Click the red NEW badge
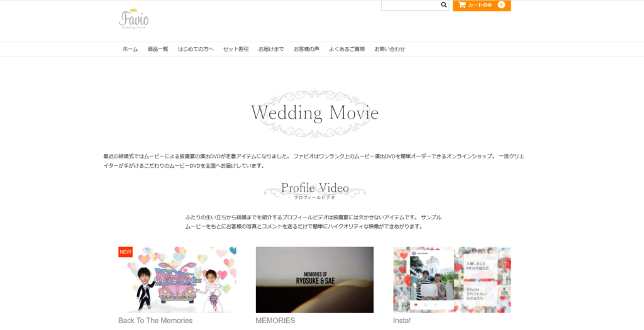Image resolution: width=644 pixels, height=330 pixels. tap(125, 252)
